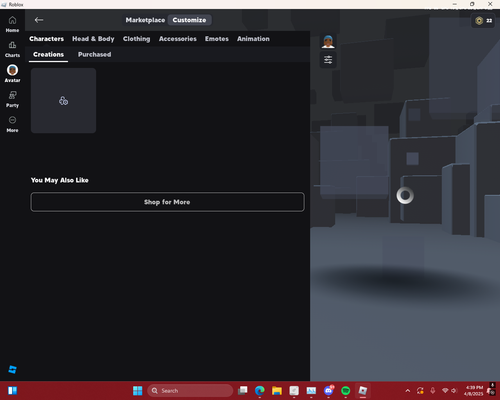Open the Accessories category
This screenshot has width=500, height=400.
[178, 39]
